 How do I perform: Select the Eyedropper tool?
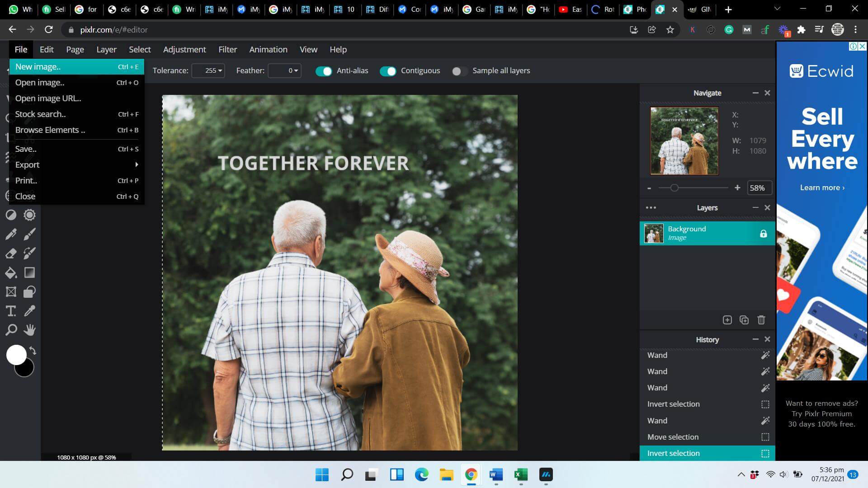point(29,311)
